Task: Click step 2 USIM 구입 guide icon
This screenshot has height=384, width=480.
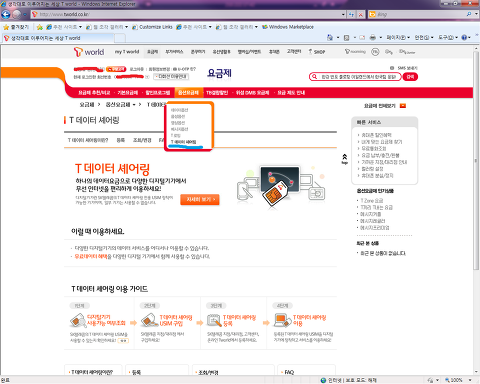Action: tap(149, 321)
